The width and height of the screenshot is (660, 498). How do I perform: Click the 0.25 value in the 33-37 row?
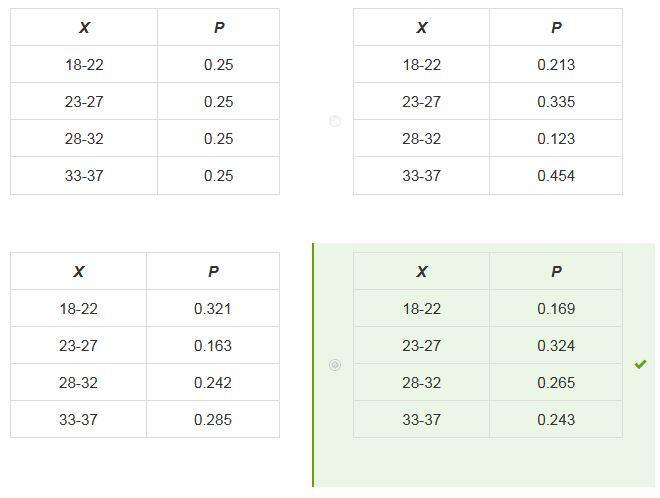[x=218, y=176]
